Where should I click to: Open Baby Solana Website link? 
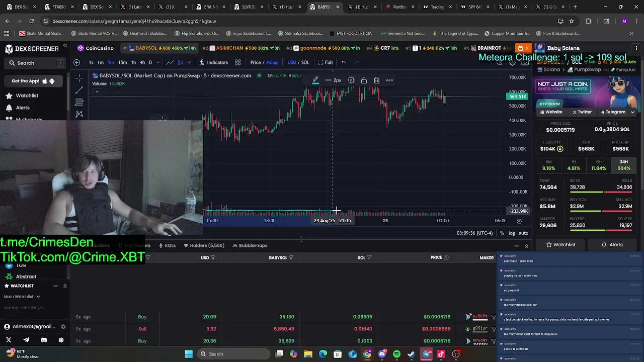pyautogui.click(x=551, y=112)
